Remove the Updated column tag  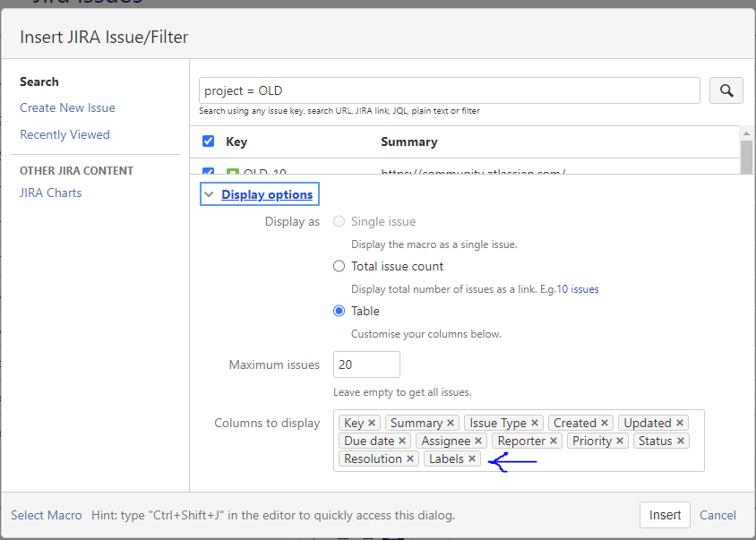click(x=679, y=423)
